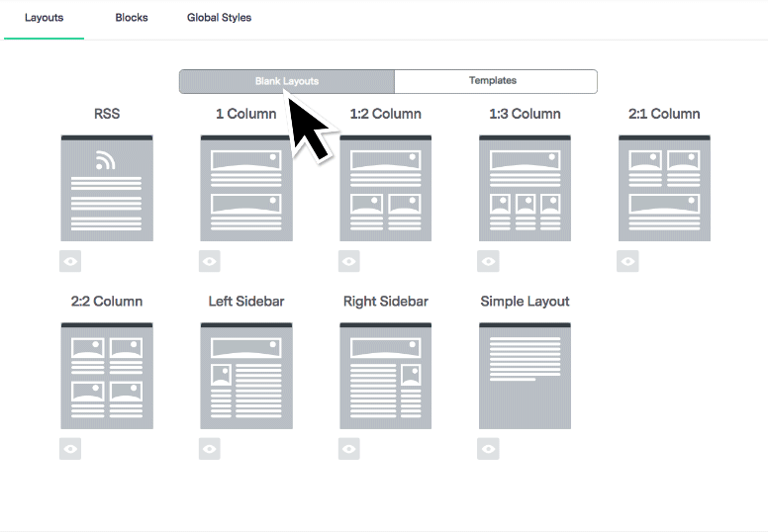Click the 2:1 Column title text

(x=664, y=114)
